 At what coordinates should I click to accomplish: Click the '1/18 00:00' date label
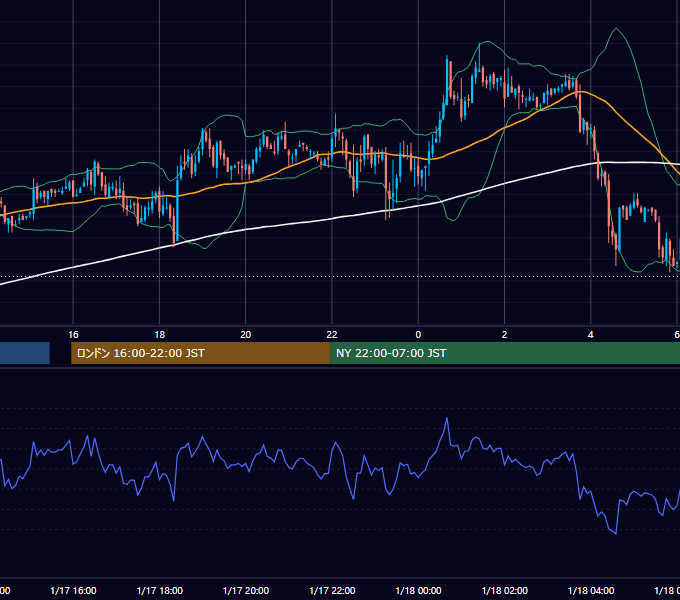pyautogui.click(x=418, y=590)
